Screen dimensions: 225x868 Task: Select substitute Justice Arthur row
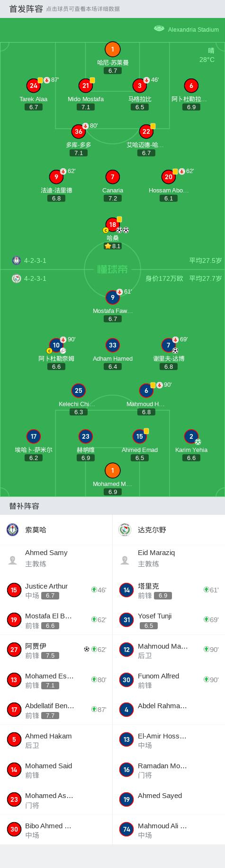click(56, 590)
